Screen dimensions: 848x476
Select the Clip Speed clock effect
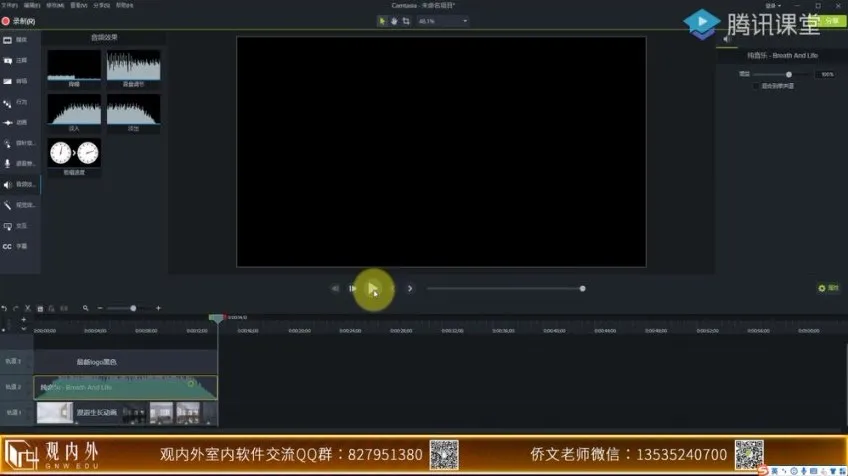pyautogui.click(x=74, y=157)
